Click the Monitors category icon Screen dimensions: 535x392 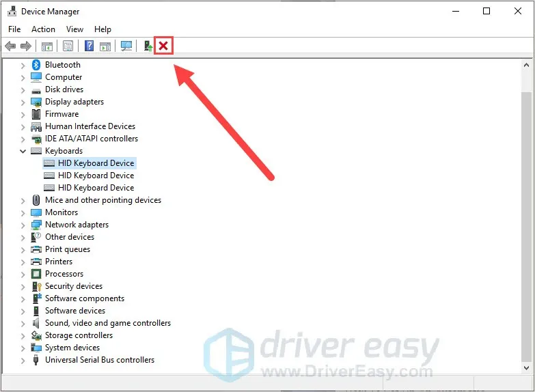tap(36, 212)
